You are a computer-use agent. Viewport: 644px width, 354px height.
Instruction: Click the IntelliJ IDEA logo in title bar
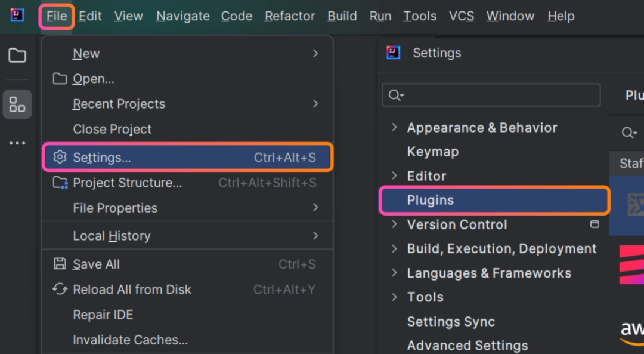(x=17, y=16)
